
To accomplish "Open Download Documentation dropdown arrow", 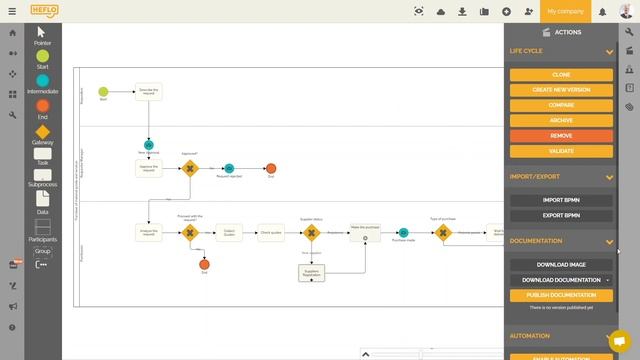I will click(x=607, y=280).
